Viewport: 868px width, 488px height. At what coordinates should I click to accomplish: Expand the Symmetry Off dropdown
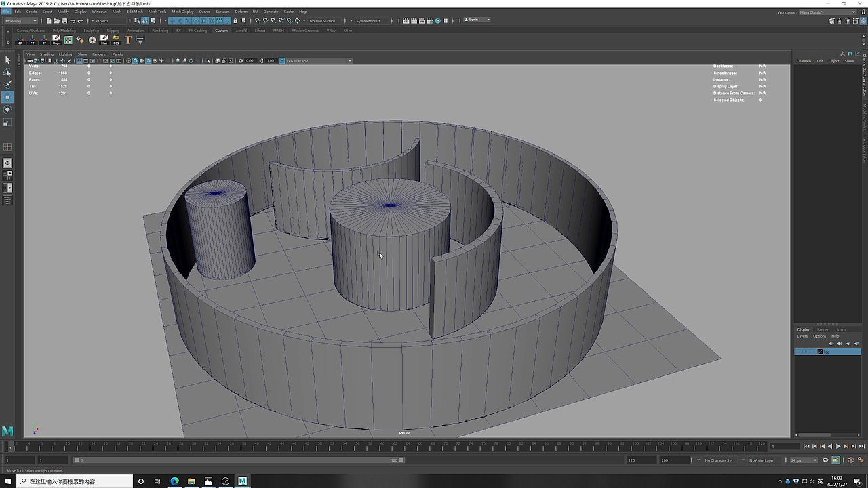point(370,21)
